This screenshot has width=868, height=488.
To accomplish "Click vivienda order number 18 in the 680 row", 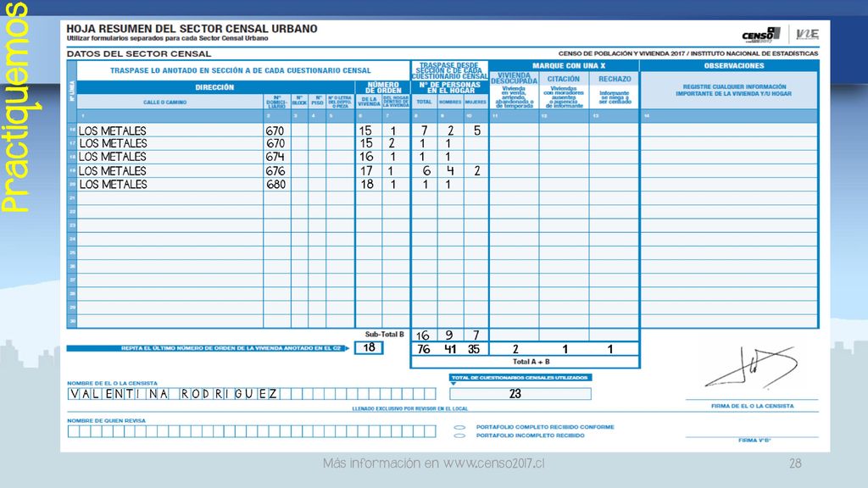I will tap(367, 184).
